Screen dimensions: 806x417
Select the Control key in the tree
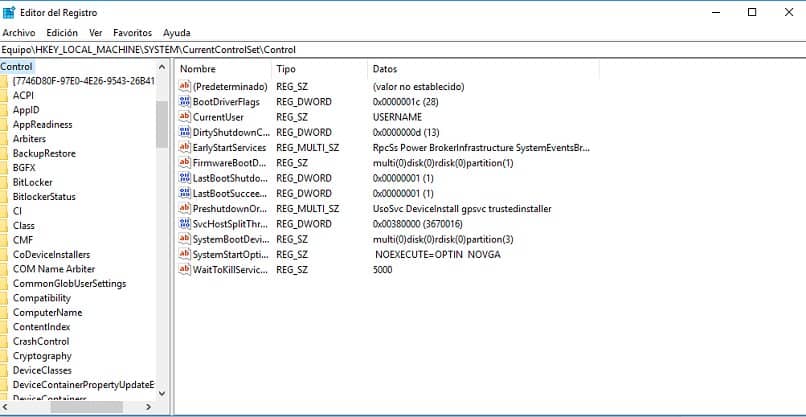click(16, 66)
